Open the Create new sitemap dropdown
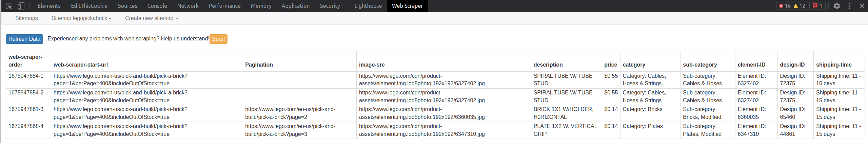 point(152,18)
